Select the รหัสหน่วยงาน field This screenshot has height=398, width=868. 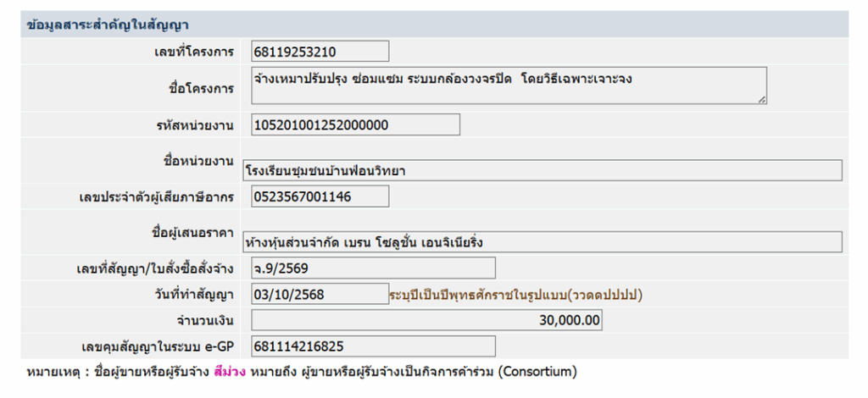click(x=355, y=125)
